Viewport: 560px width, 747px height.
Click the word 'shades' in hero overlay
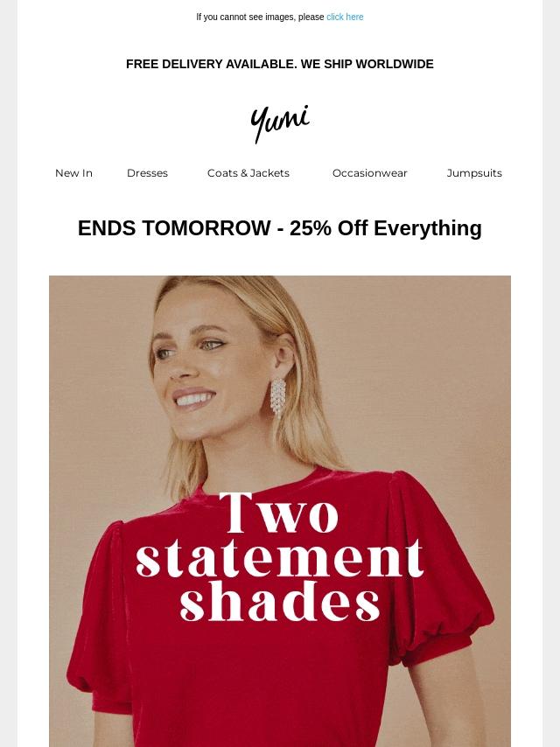click(x=280, y=600)
